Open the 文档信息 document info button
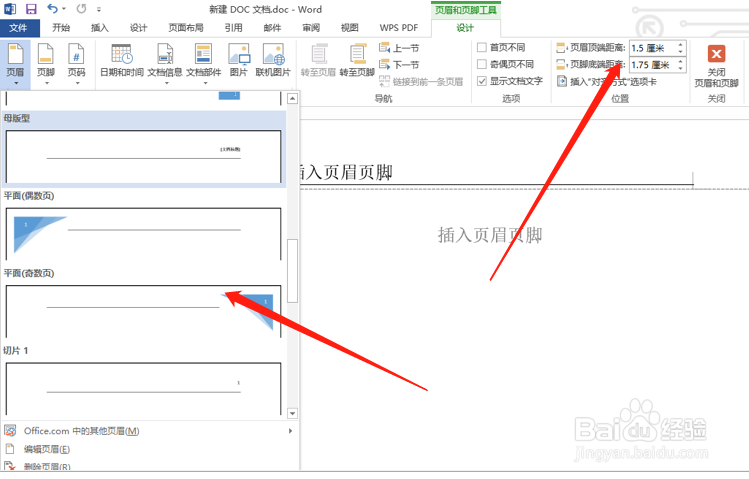 tap(165, 64)
